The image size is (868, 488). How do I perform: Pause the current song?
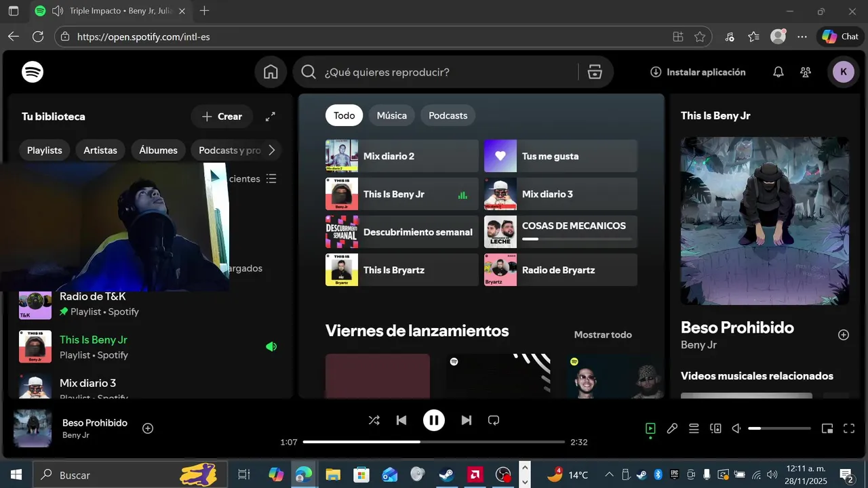(434, 420)
